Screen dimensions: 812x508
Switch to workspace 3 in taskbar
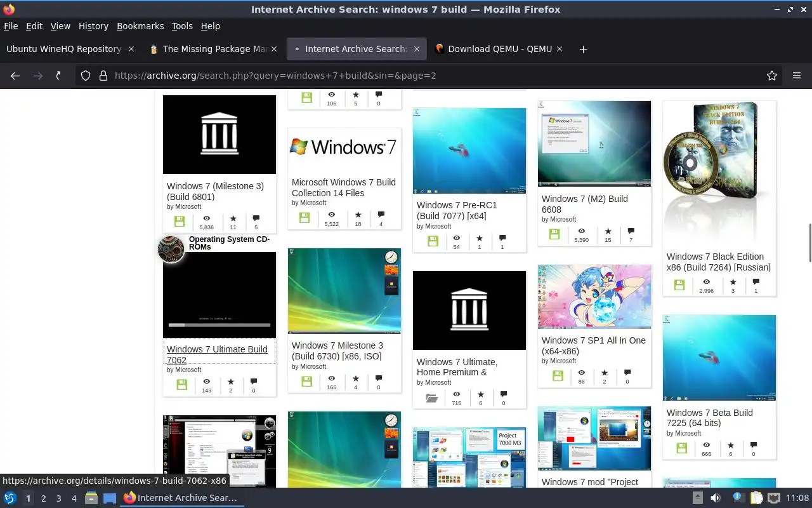[58, 498]
